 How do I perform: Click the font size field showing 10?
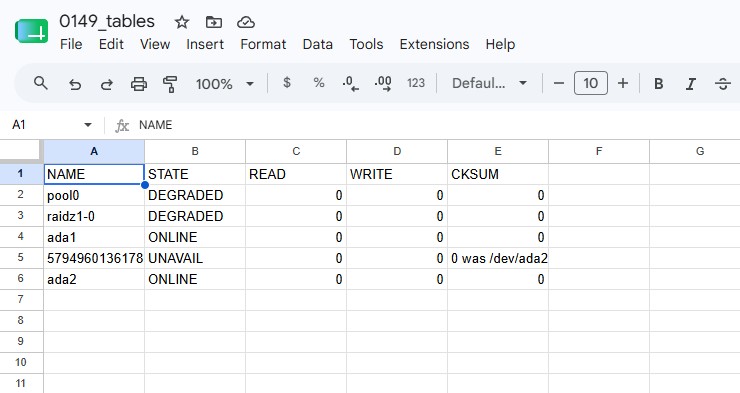pos(590,84)
